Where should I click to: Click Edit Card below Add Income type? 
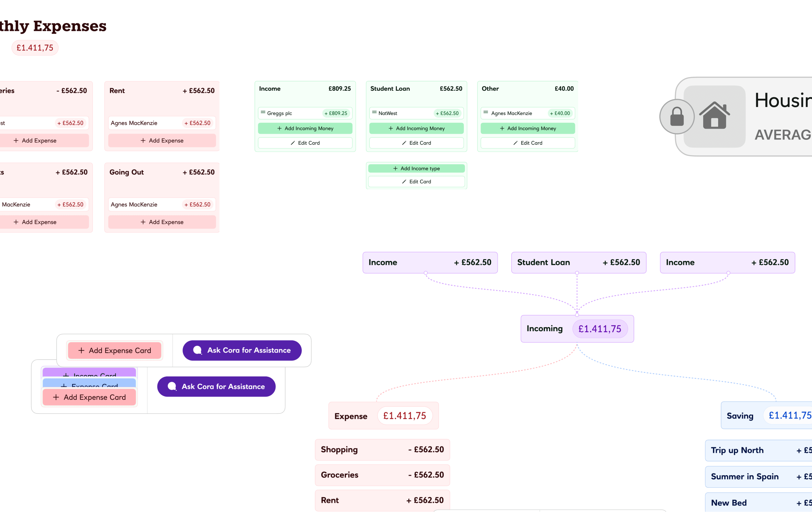pos(416,182)
